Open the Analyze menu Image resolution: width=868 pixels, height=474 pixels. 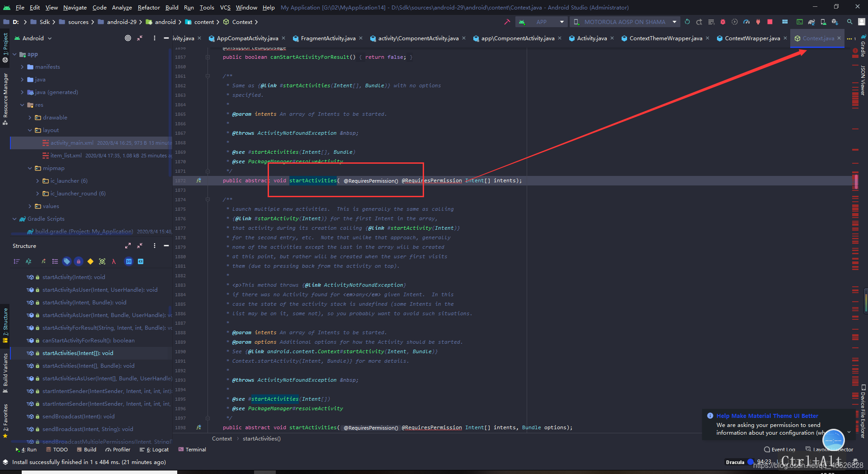pos(122,7)
